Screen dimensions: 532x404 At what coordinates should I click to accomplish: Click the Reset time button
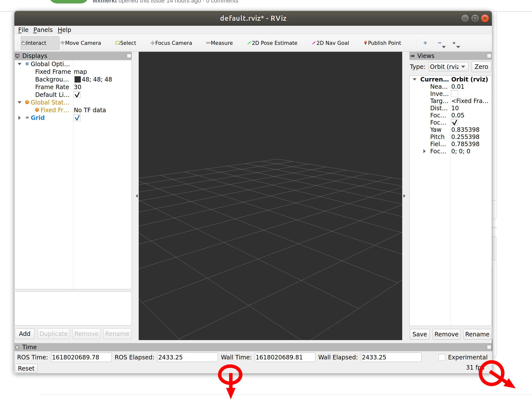pos(26,368)
